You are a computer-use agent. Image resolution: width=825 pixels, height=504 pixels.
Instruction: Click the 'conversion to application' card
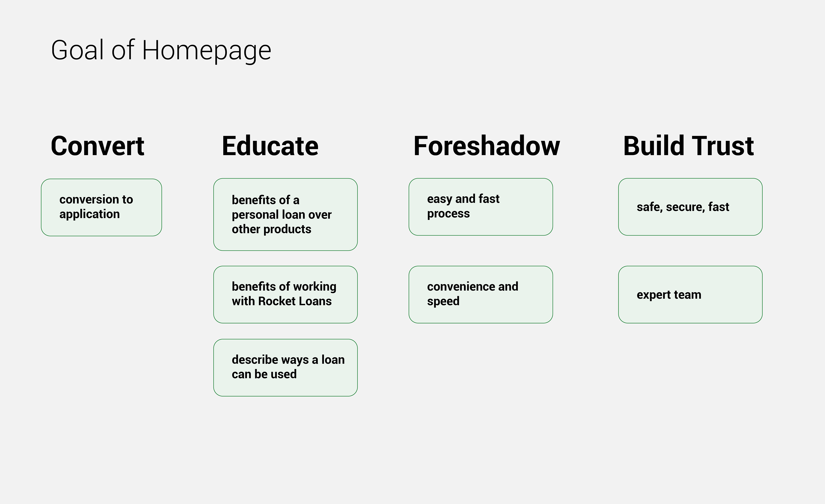coord(101,207)
